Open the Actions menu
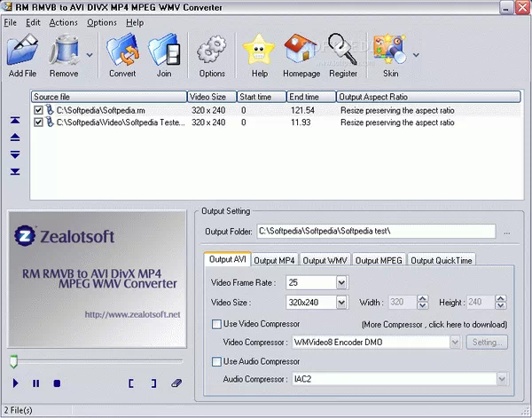Viewport: 532px width, 418px height. [x=64, y=23]
